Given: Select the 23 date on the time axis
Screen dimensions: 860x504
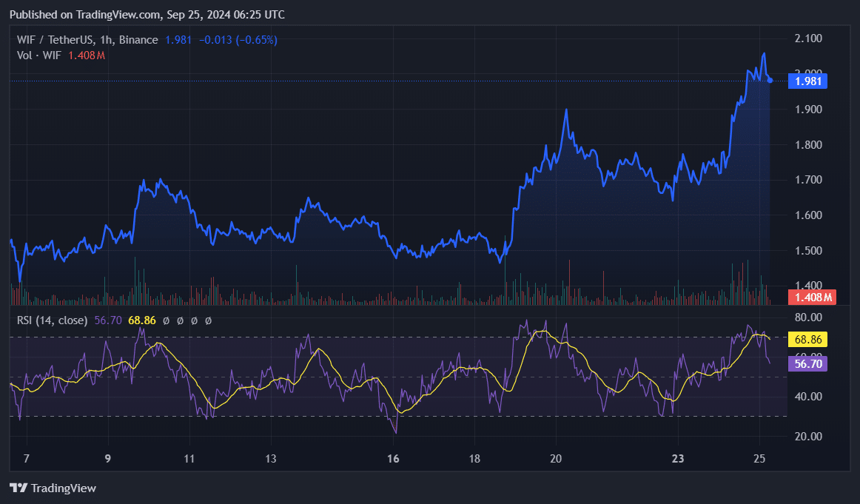Looking at the screenshot, I should 677,459.
